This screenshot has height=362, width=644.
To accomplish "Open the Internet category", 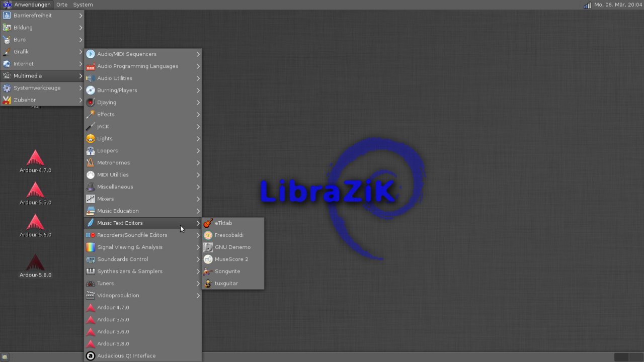I will [42, 64].
